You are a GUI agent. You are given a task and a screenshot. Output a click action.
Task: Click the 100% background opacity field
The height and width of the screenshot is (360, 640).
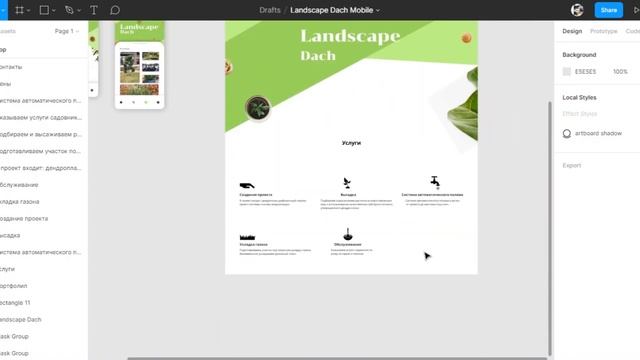point(620,71)
